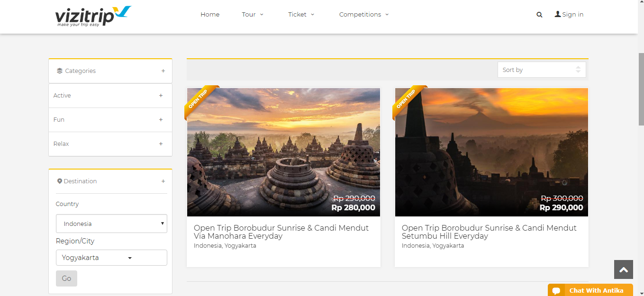
Task: Open the Region/City dropdown showing Yogyakarta
Action: point(111,258)
